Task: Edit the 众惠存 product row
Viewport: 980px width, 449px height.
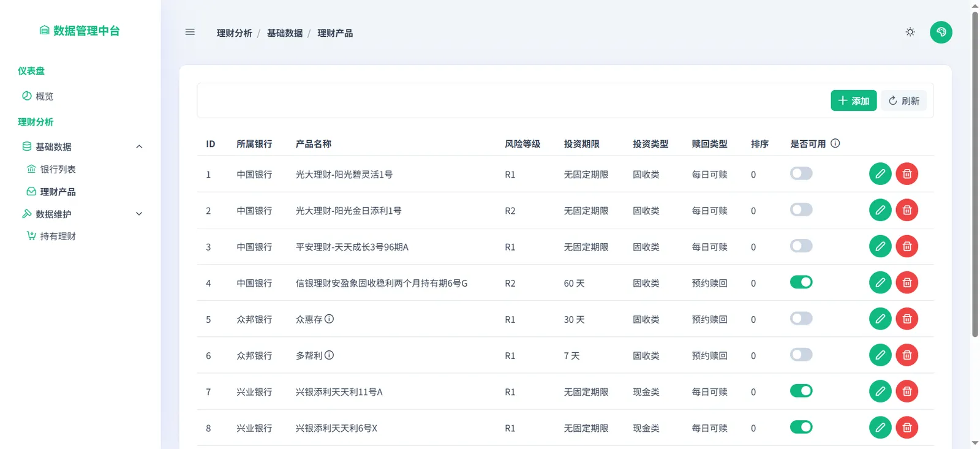Action: click(x=880, y=319)
